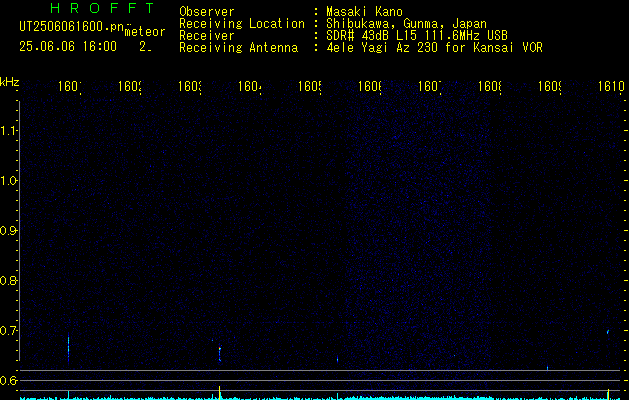Viewport: 629px width, 400px height.
Task: Click the yellow power spike below the red-yellow echo
Action: coord(219,392)
